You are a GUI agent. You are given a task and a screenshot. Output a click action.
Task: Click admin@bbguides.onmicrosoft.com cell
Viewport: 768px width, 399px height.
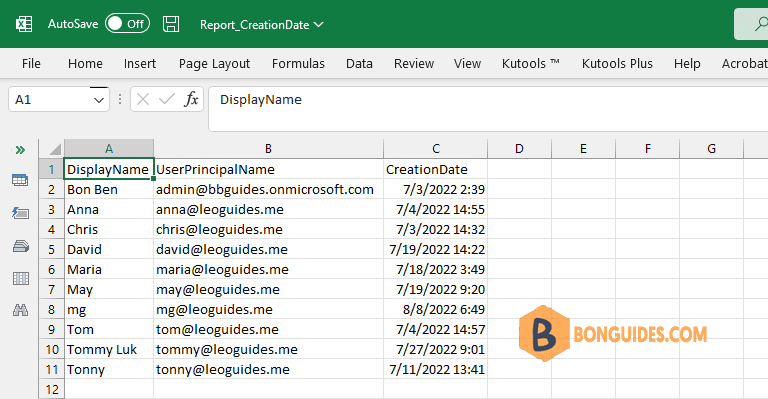(x=268, y=189)
